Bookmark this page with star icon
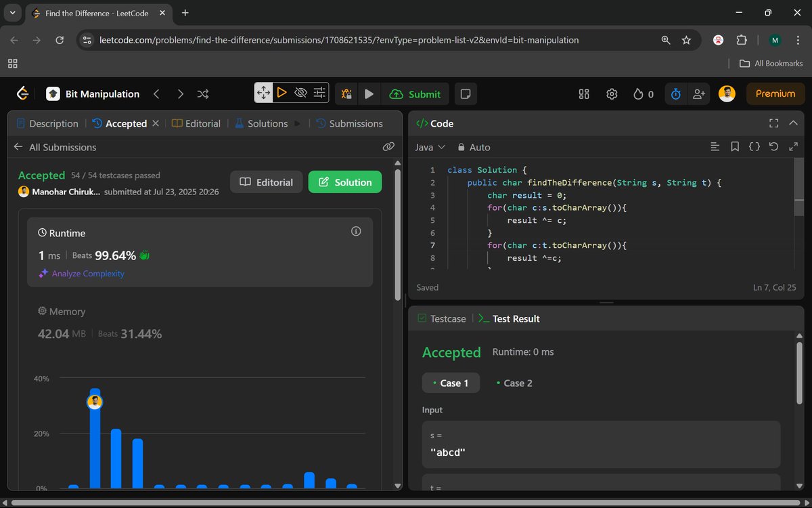Viewport: 812px width, 508px height. coord(686,40)
